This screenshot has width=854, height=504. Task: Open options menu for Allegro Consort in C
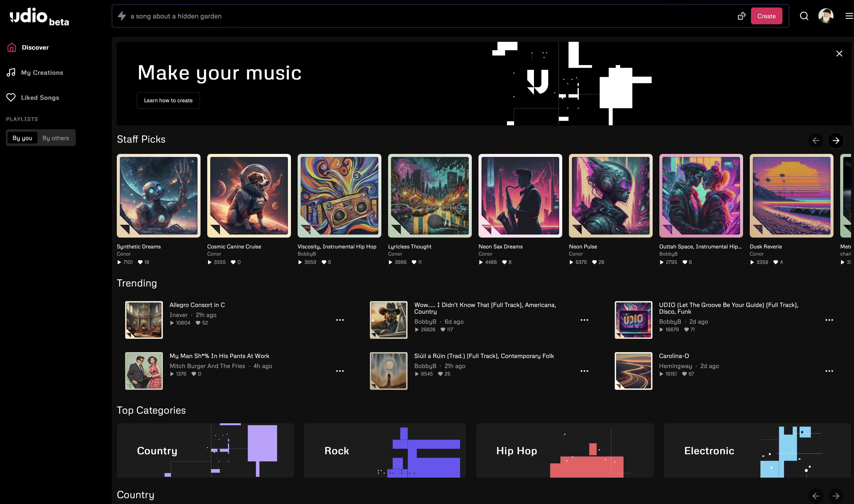[340, 320]
